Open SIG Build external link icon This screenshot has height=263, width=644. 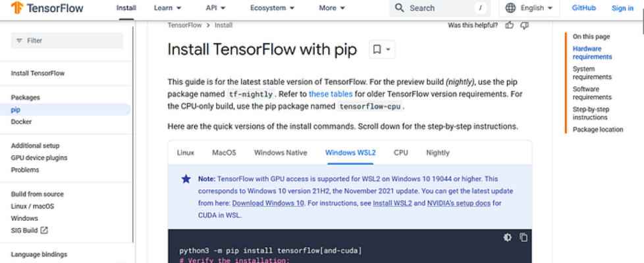(44, 230)
